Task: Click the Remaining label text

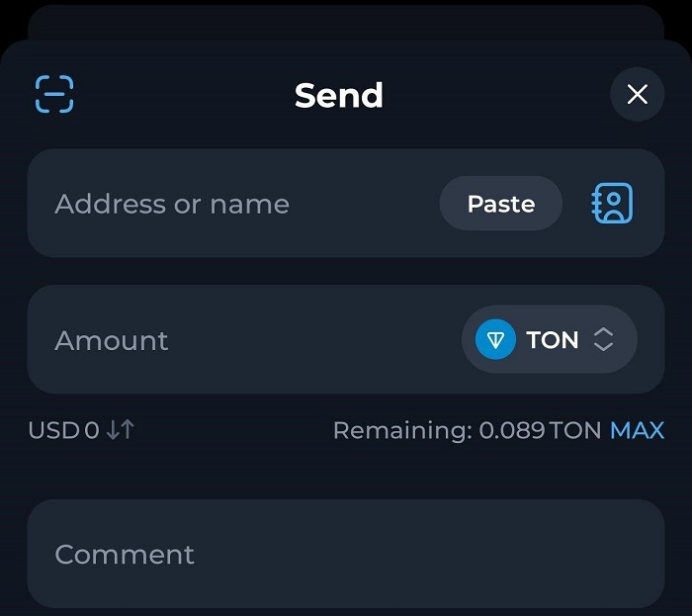Action: (x=402, y=430)
